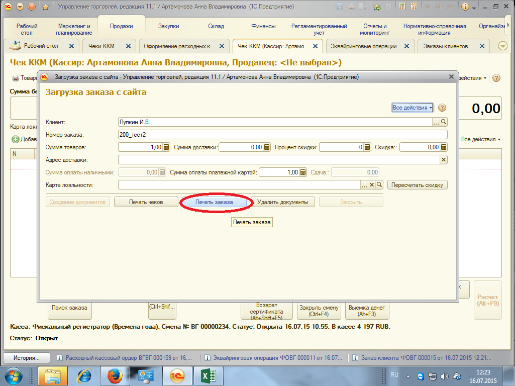This screenshot has width=515, height=386.
Task: Click the История button at bottom
Action: 26,358
